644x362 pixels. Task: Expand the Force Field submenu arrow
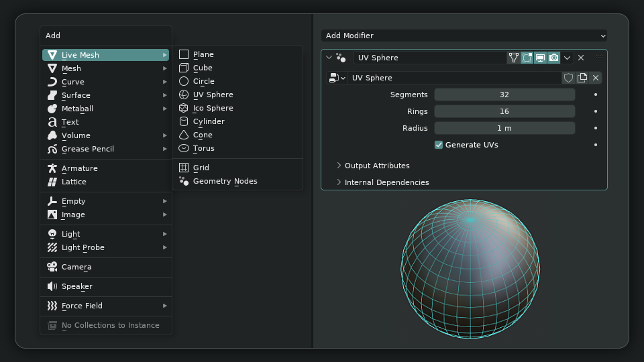click(x=165, y=306)
